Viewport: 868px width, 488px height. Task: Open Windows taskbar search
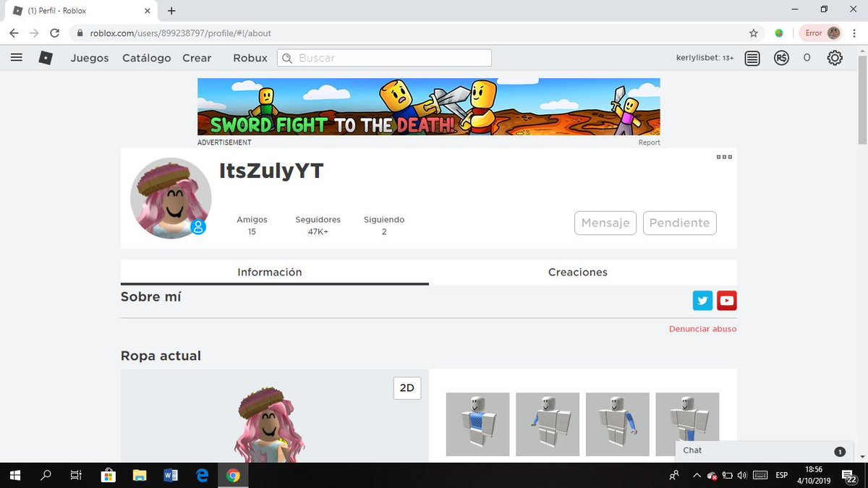[46, 475]
